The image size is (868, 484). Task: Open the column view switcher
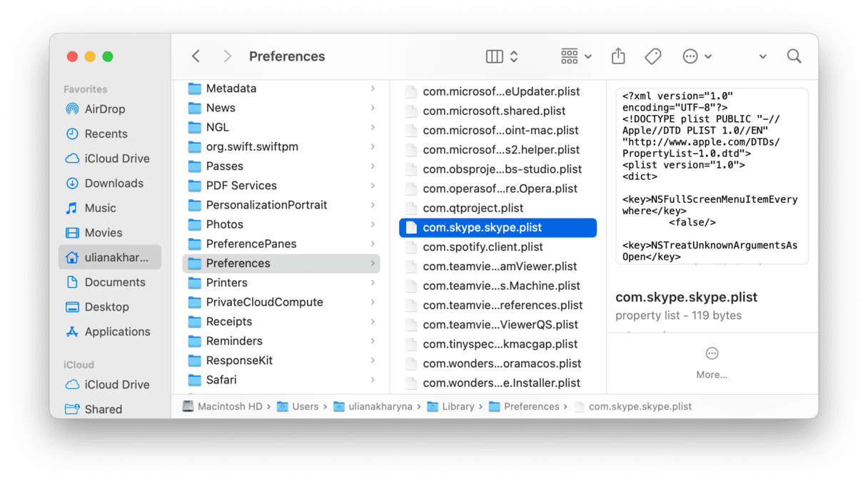(x=501, y=56)
